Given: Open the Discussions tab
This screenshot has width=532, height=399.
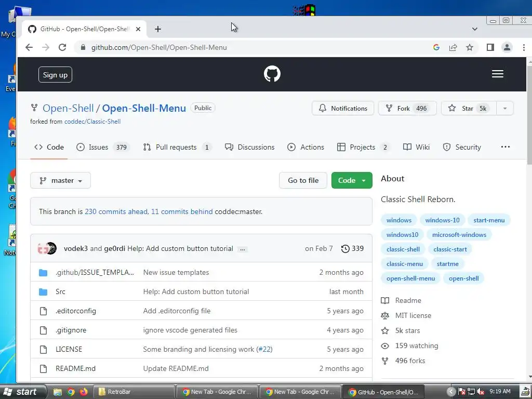Looking at the screenshot, I should click(250, 147).
